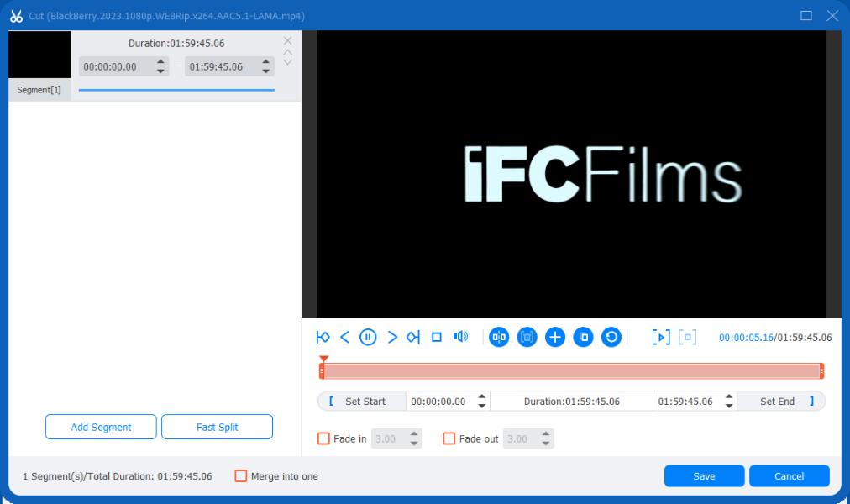Viewport: 850px width, 504px height.
Task: Cancel the cut dialog
Action: 790,475
